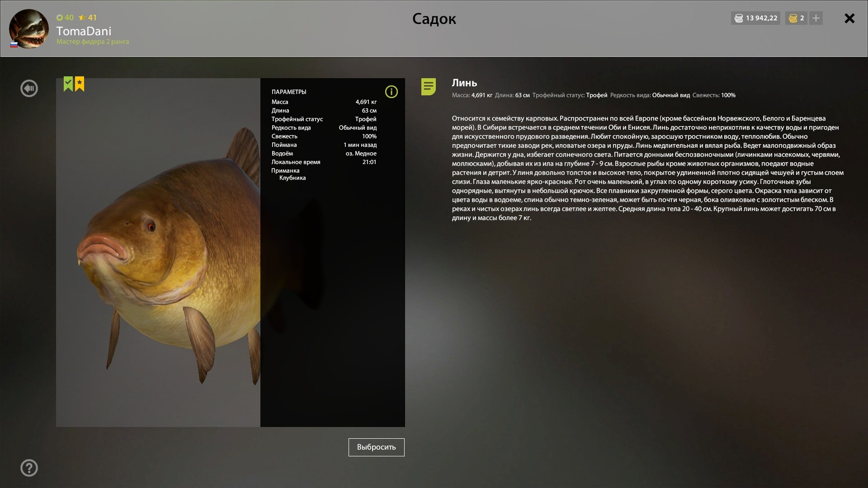Add gold coins with plus button

point(816,18)
